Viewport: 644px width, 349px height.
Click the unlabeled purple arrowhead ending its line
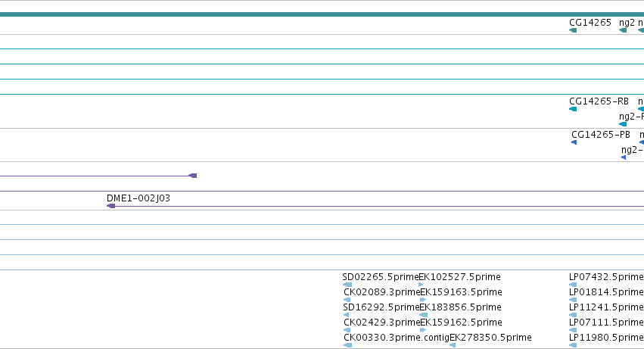[193, 176]
